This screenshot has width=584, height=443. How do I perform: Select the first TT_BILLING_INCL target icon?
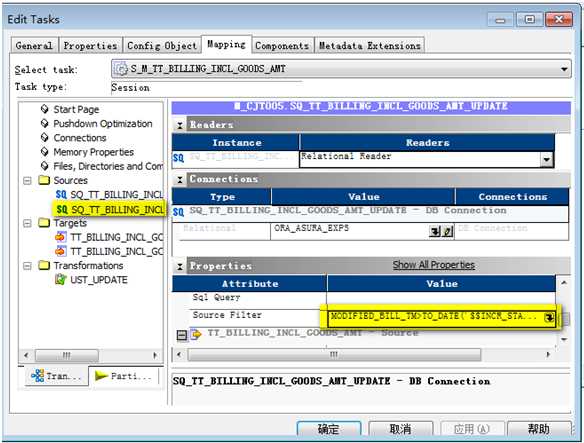(x=60, y=237)
